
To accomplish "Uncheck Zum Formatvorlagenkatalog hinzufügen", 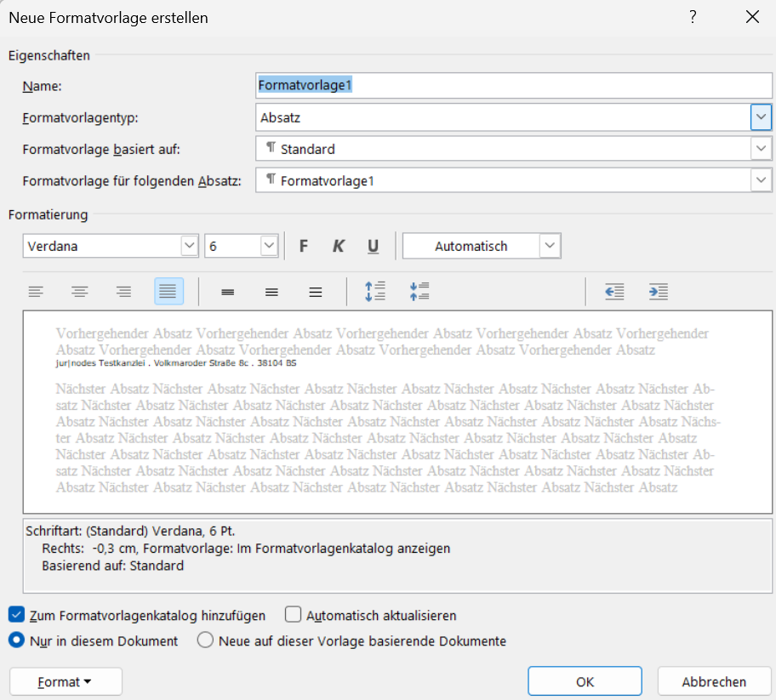I will click(16, 615).
